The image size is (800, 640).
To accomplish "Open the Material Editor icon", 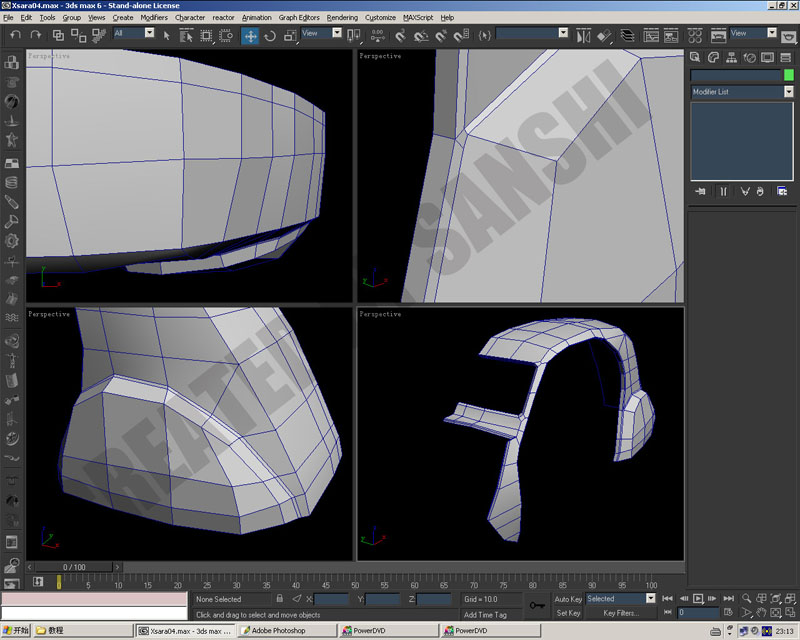I will click(695, 36).
